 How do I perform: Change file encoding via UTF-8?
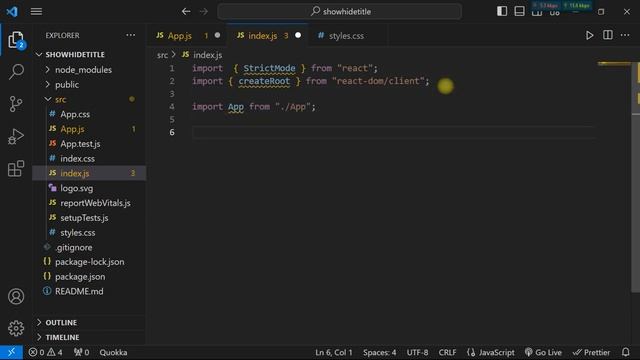coord(417,352)
